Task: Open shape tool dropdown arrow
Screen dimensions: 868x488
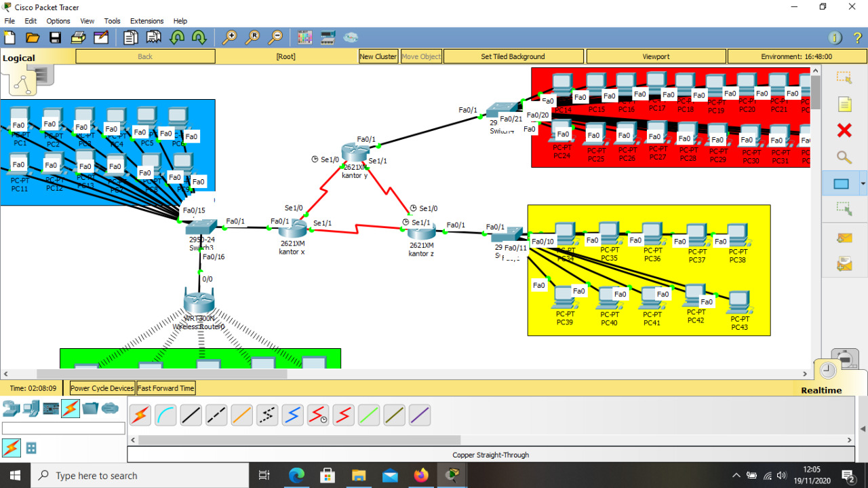Action: pyautogui.click(x=863, y=184)
